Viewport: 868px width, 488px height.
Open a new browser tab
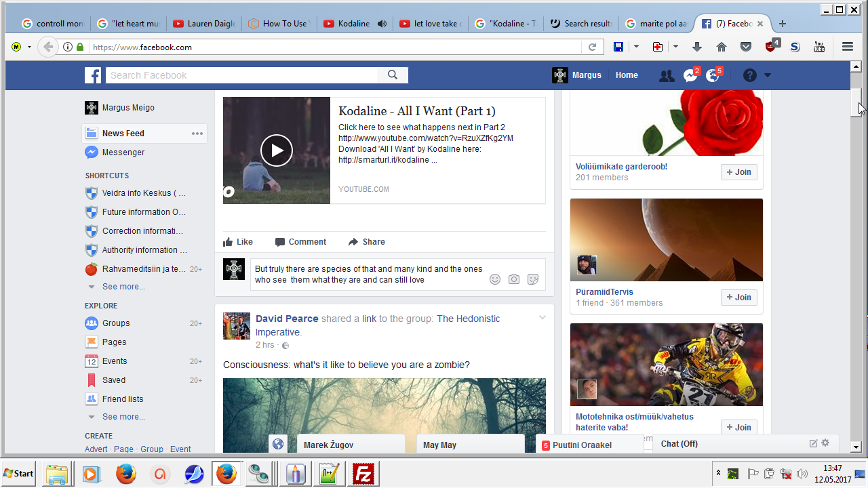(x=783, y=24)
